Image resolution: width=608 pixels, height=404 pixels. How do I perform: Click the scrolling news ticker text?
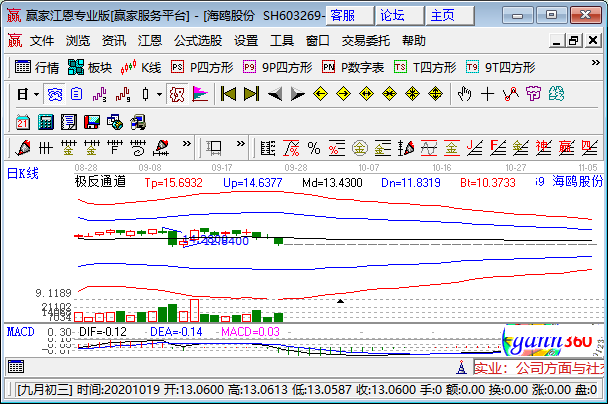pos(539,368)
